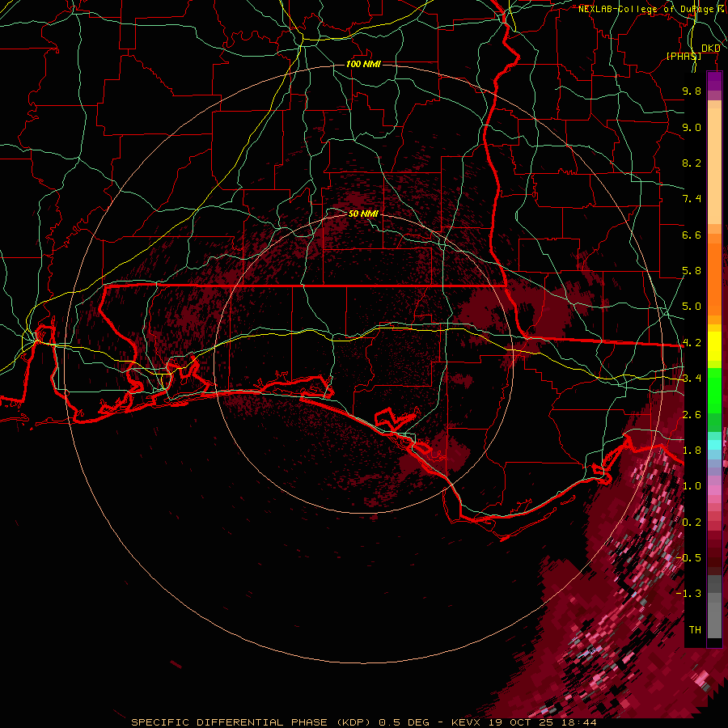
Task: Select the 1.0 value on the scale
Action: [692, 486]
